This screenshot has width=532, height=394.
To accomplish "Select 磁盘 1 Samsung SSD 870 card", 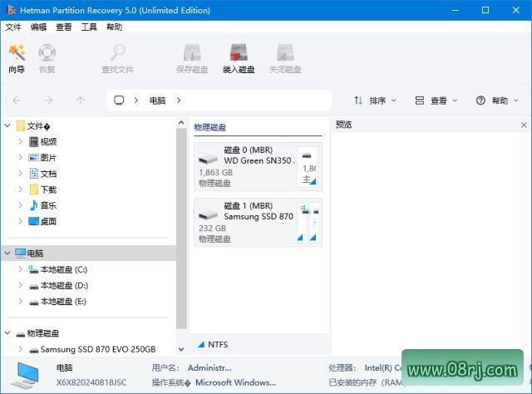I will pos(258,222).
